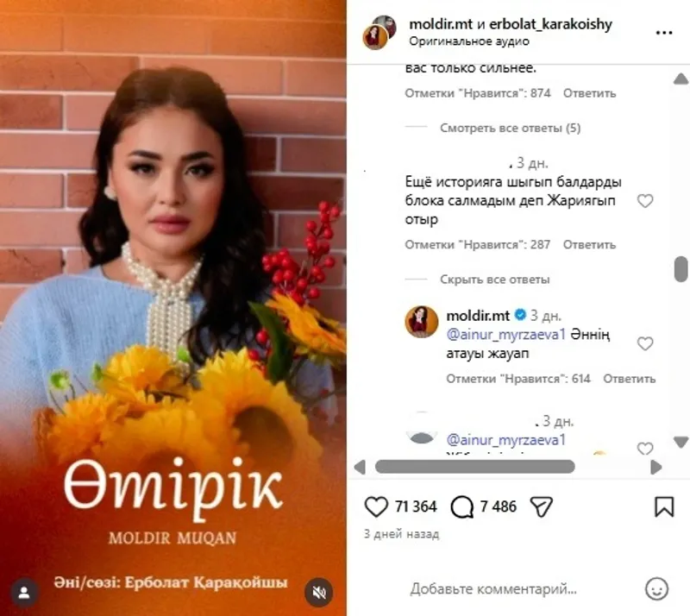Open the emoji picker smiley icon
This screenshot has height=616, width=690.
pyautogui.click(x=656, y=588)
